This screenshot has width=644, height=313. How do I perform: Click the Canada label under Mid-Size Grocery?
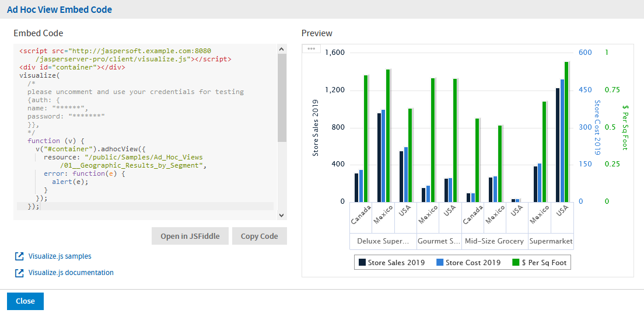click(x=473, y=215)
